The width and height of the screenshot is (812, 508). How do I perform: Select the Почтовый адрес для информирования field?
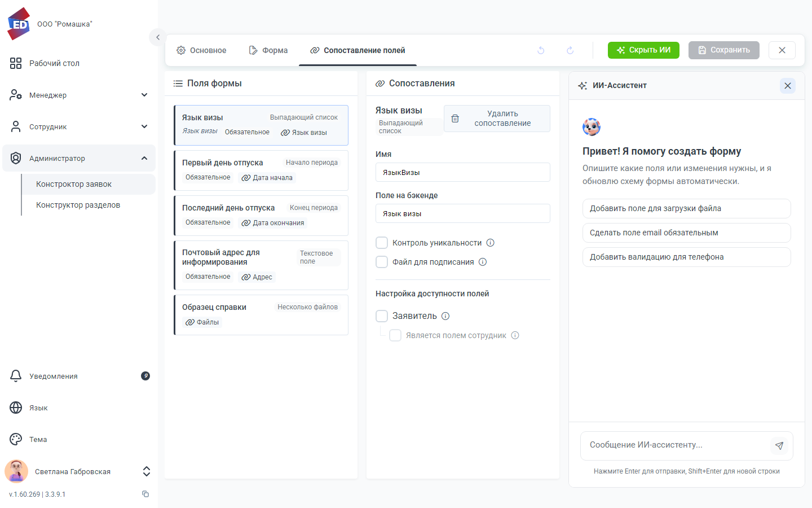[x=261, y=265]
